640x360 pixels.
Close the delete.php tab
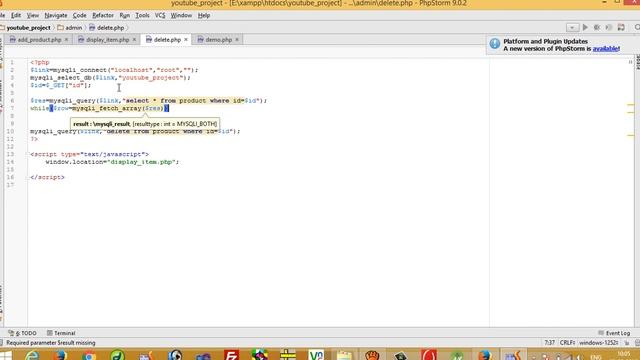click(186, 40)
